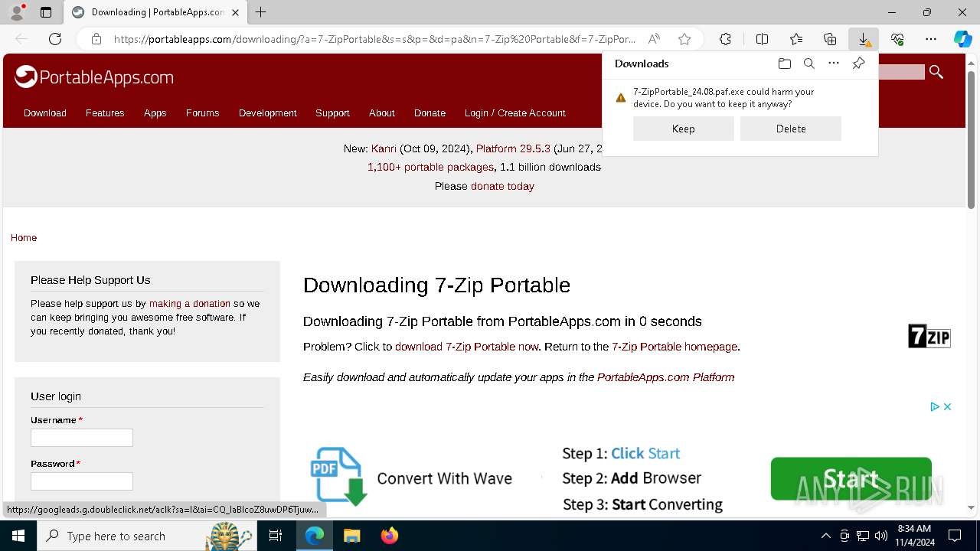Go to Home breadcrumb

point(24,238)
